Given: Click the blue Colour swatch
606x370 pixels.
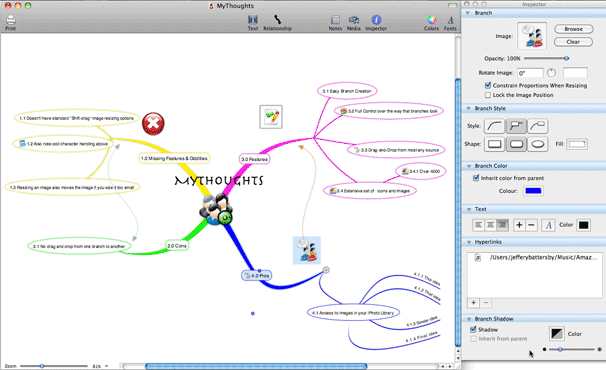Looking at the screenshot, I should pyautogui.click(x=533, y=191).
